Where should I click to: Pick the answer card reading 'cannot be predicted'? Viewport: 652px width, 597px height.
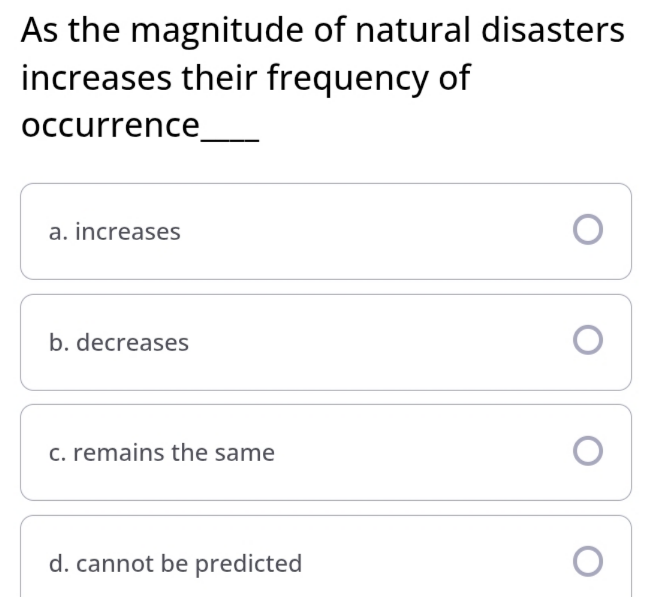click(x=326, y=556)
